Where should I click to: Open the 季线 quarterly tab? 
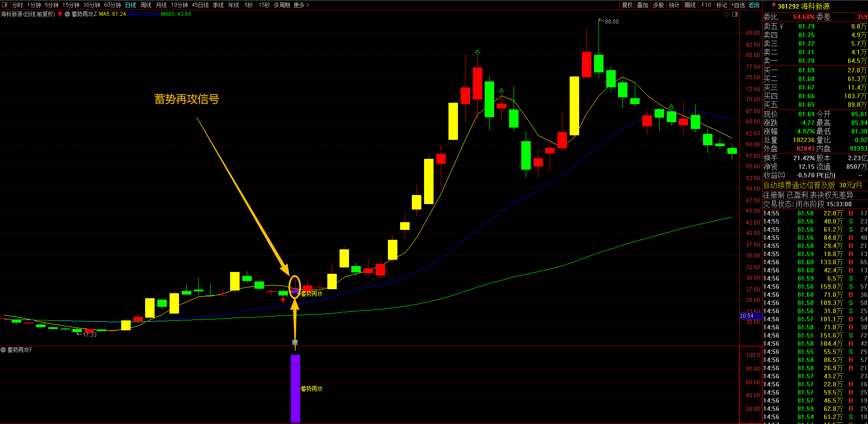[x=218, y=5]
